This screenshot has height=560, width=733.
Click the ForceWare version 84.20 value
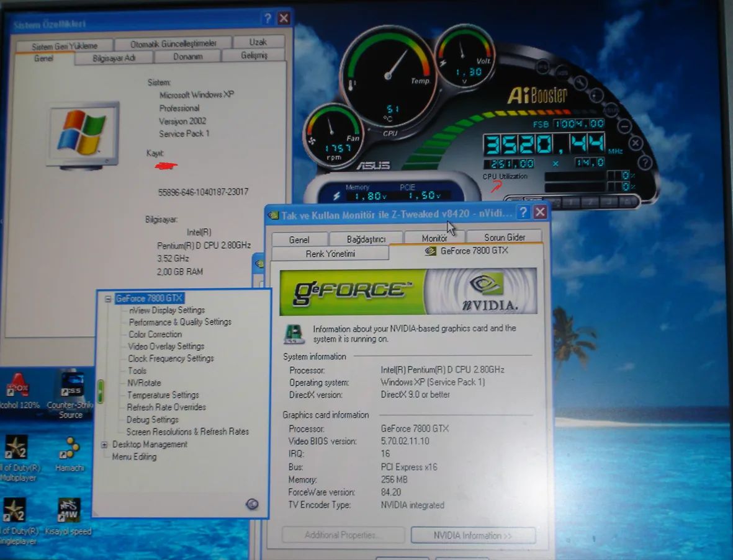[x=391, y=492]
